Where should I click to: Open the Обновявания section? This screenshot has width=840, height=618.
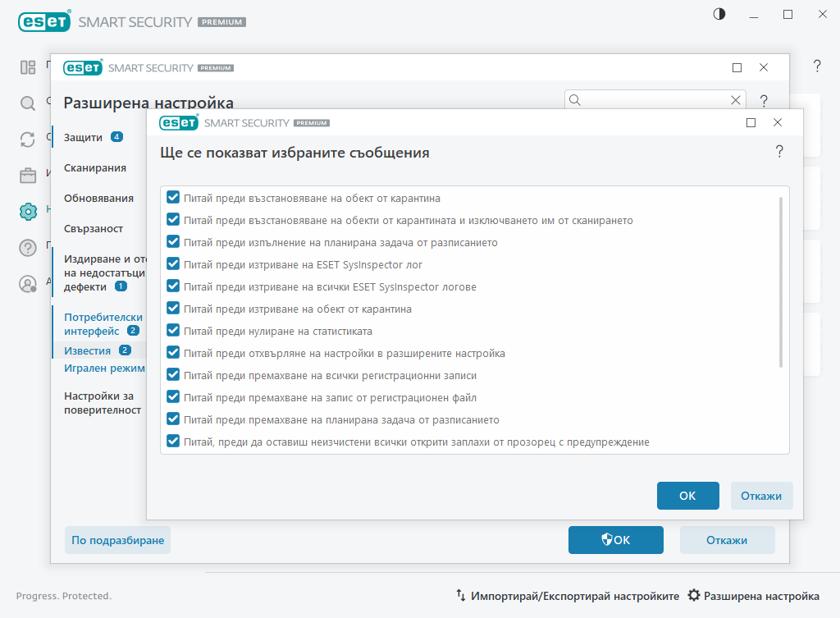point(98,199)
